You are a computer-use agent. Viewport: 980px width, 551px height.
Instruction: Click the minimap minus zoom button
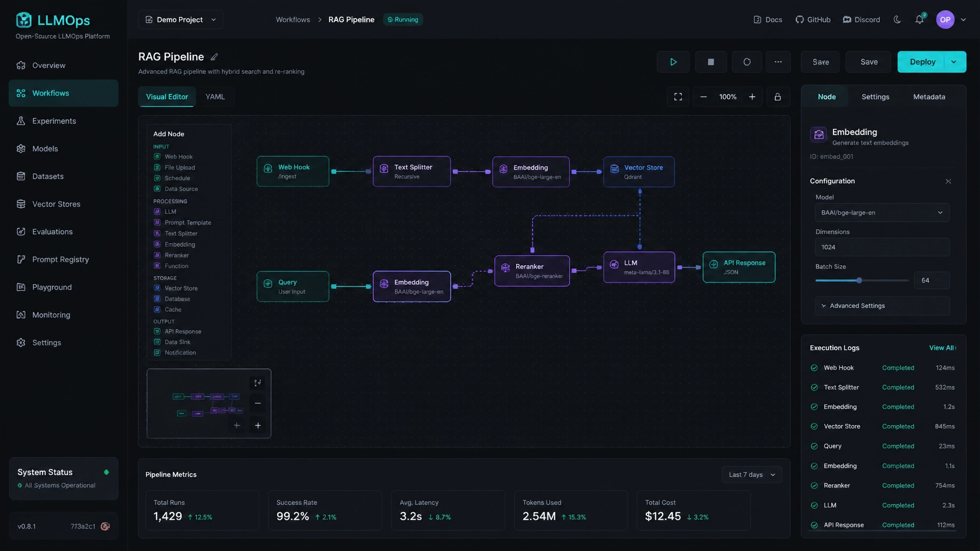[x=258, y=403]
